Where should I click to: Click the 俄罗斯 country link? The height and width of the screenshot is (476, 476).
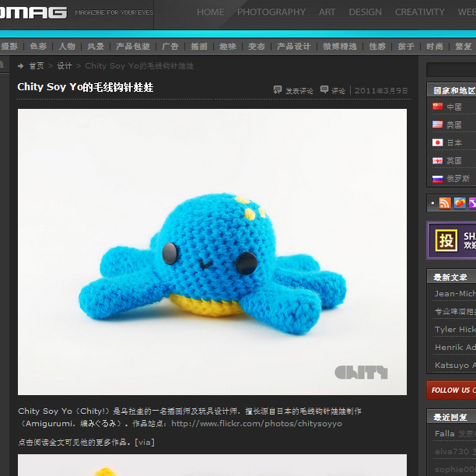click(458, 179)
